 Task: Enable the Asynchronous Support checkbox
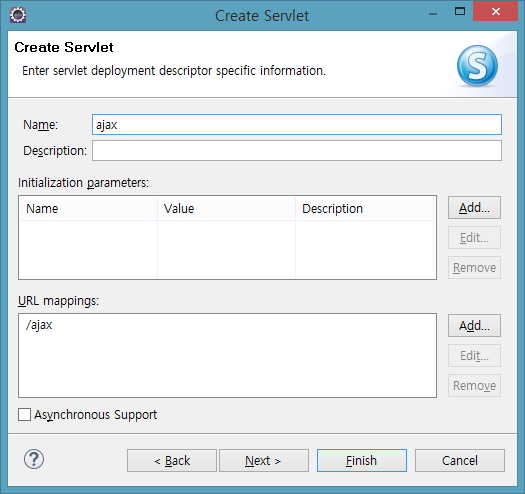(24, 414)
